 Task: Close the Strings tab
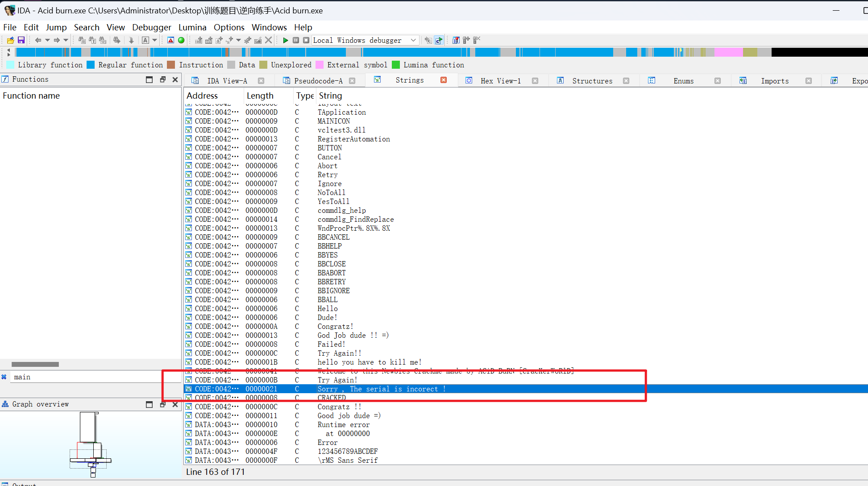click(x=444, y=80)
